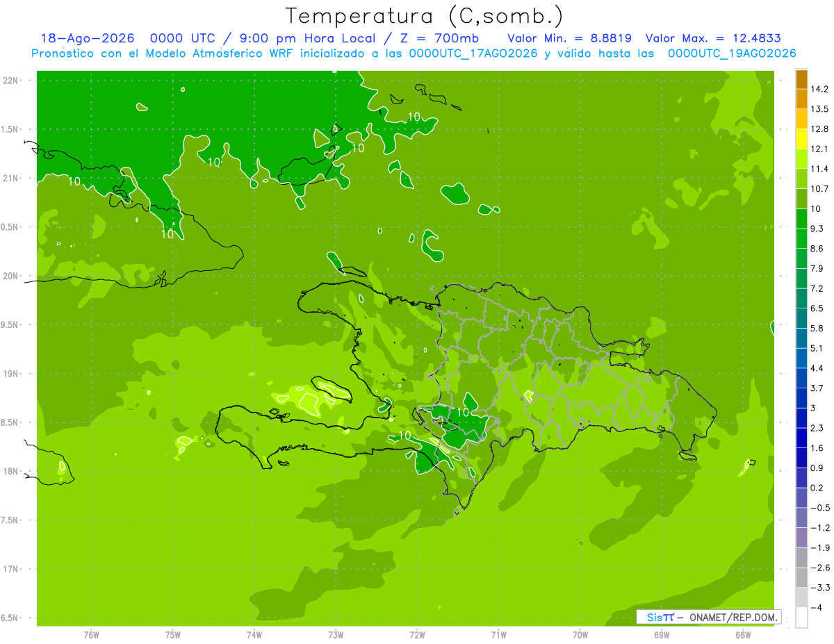
Task: Click the longitude label "72W"
Action: [417, 635]
